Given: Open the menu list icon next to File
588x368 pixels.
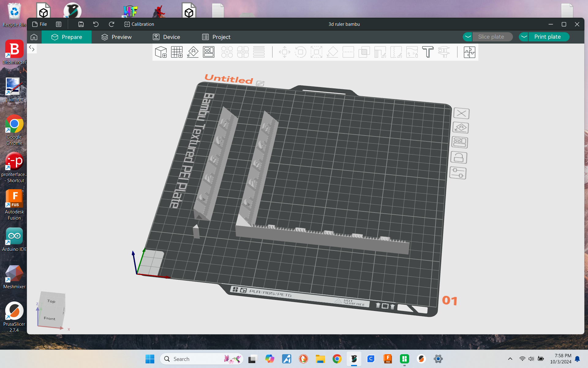Looking at the screenshot, I should coord(58,24).
